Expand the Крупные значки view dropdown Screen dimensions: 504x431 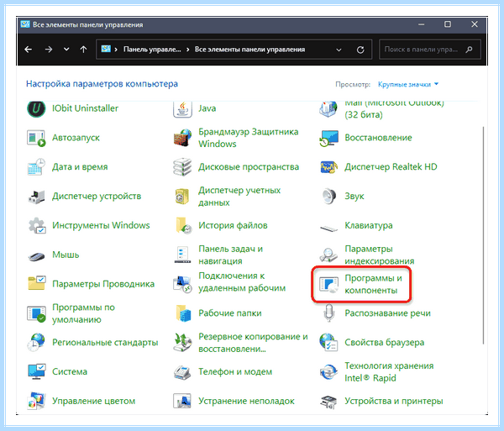(408, 84)
